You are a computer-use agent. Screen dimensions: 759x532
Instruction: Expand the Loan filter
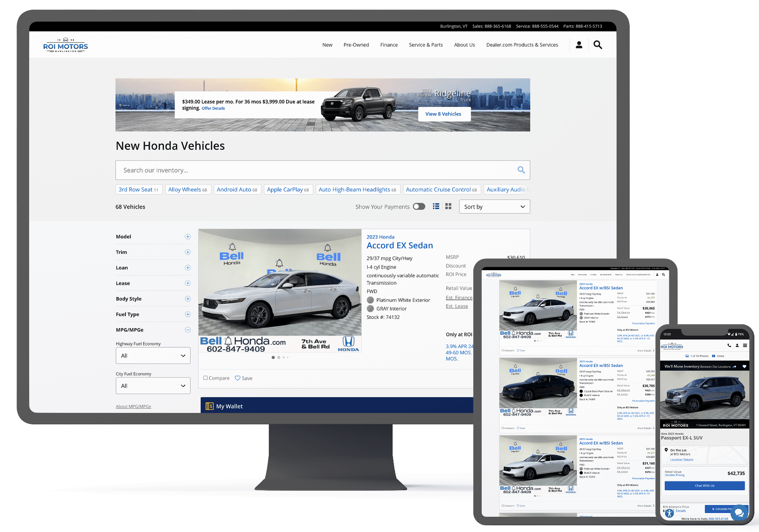[x=188, y=268]
